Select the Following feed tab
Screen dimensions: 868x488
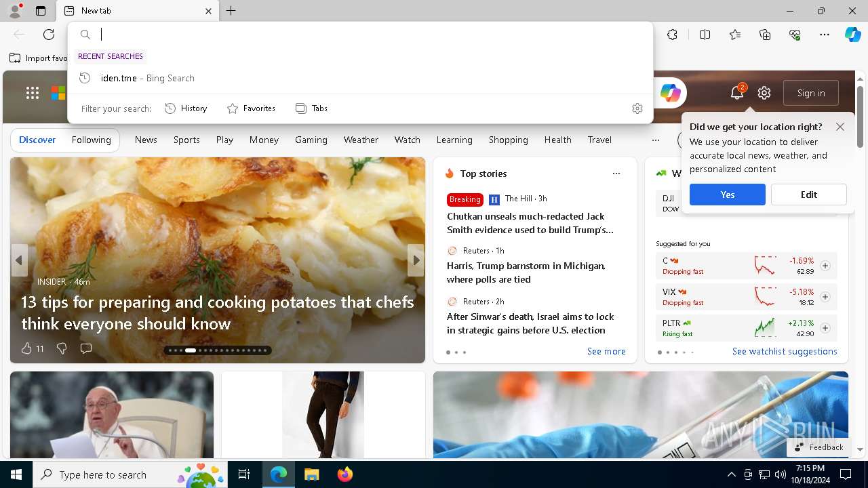click(91, 140)
